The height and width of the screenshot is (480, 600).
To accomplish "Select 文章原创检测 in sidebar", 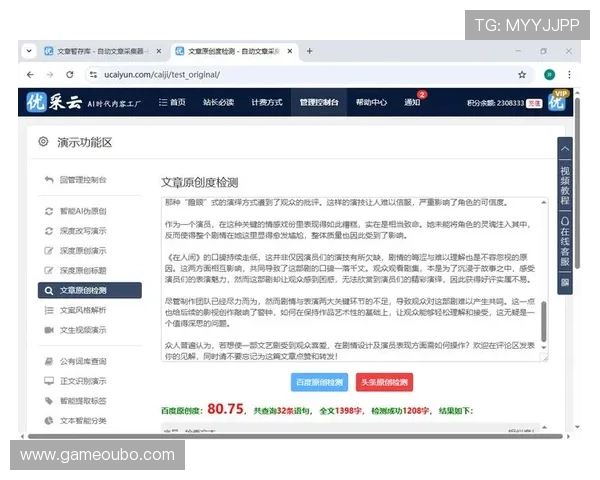I will [x=90, y=290].
